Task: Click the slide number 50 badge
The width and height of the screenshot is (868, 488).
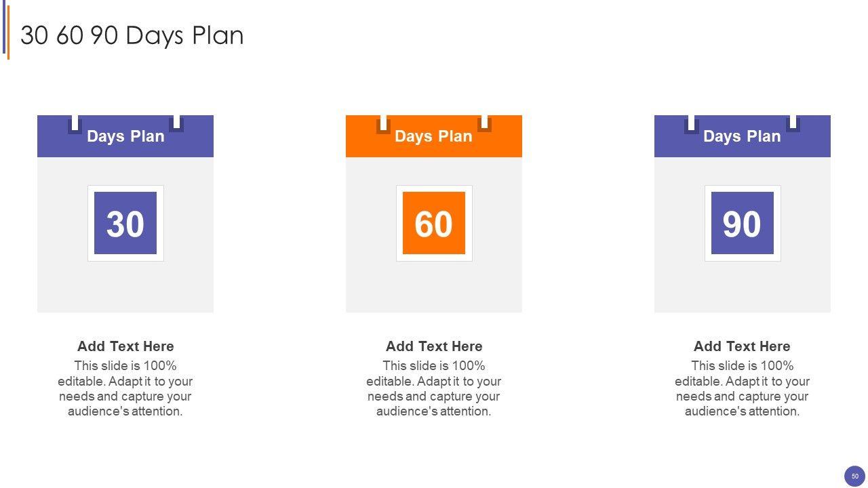Action: (x=854, y=476)
